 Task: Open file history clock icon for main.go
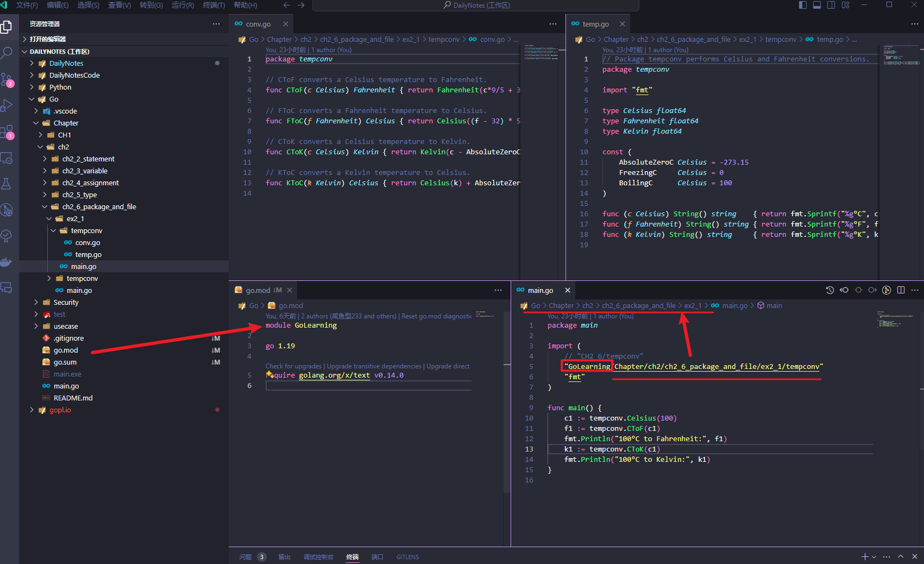tap(830, 290)
